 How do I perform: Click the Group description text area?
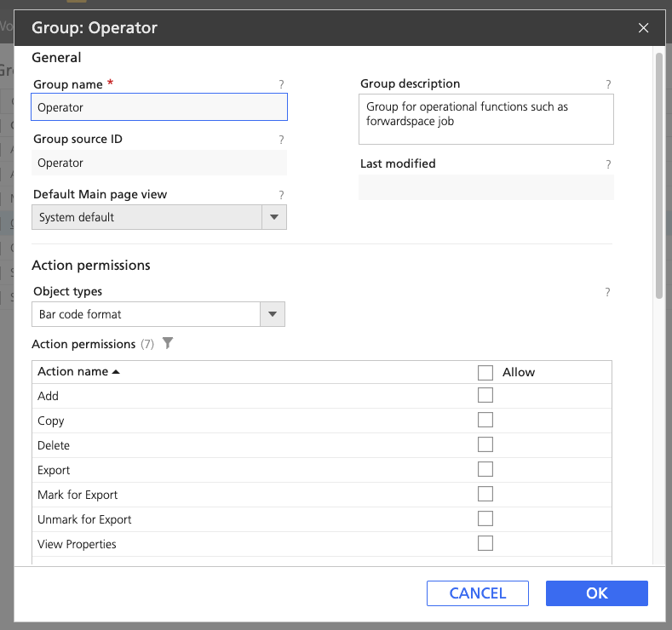click(485, 119)
